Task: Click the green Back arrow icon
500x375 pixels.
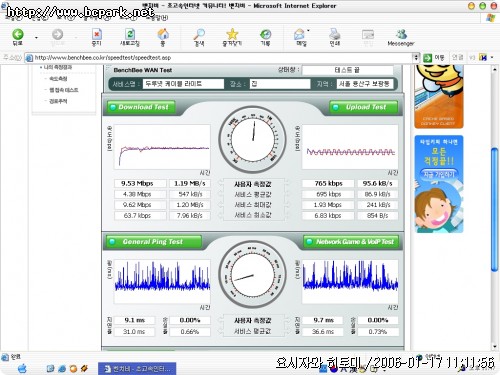Action: coord(18,34)
